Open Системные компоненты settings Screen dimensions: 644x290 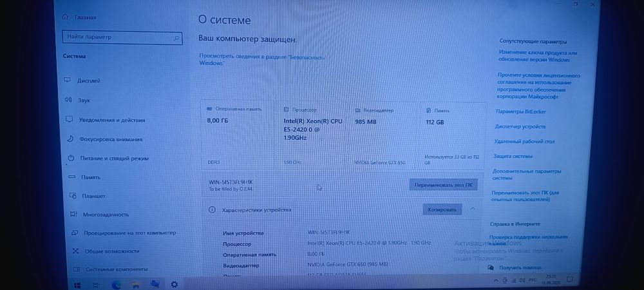pos(116,269)
